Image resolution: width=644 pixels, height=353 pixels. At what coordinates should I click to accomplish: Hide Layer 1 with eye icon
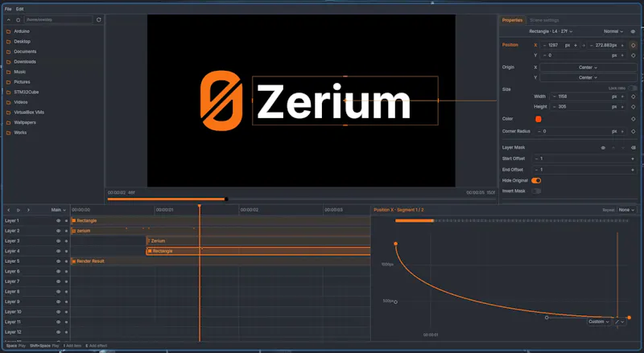click(58, 221)
